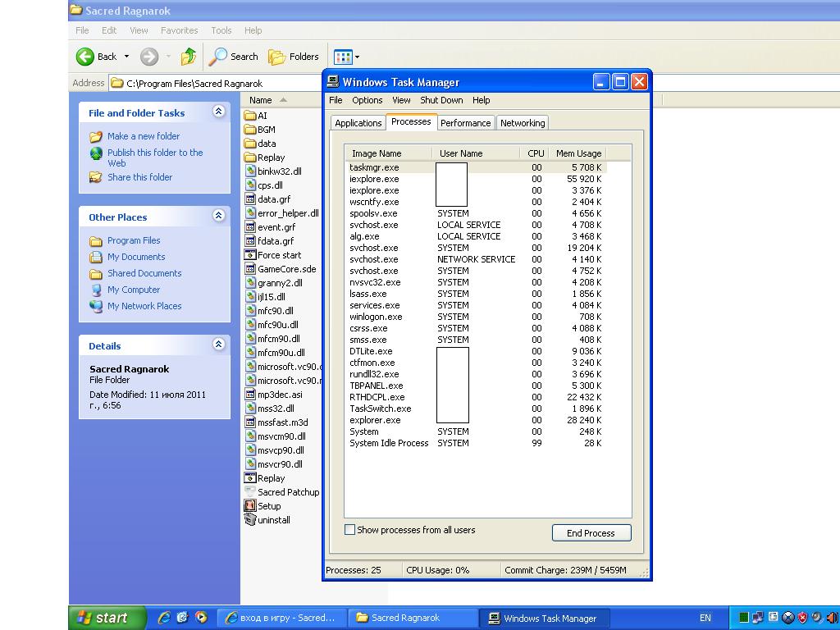Enable Show processes from all users
840x630 pixels.
349,530
